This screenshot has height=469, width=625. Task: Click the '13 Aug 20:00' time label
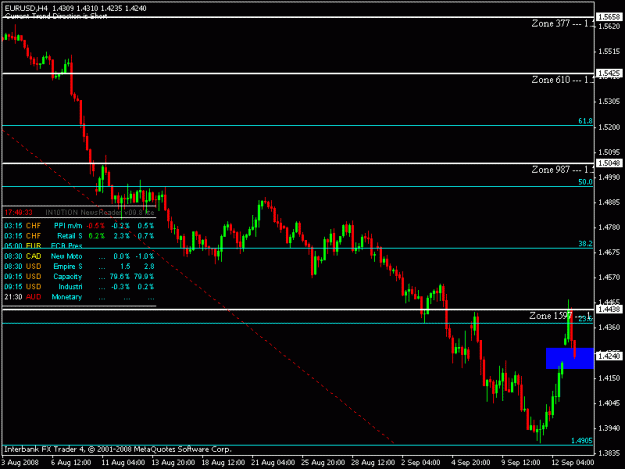tap(173, 463)
